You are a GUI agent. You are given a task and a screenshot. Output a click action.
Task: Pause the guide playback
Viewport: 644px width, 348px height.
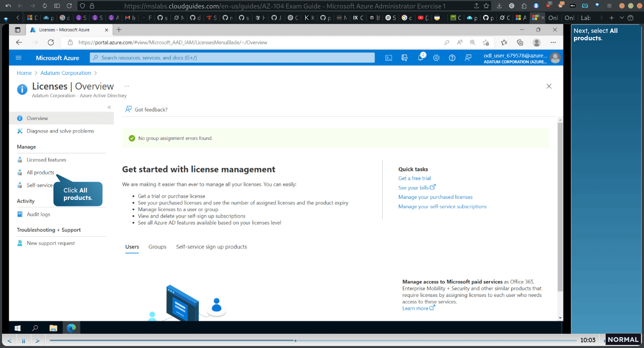(23, 341)
